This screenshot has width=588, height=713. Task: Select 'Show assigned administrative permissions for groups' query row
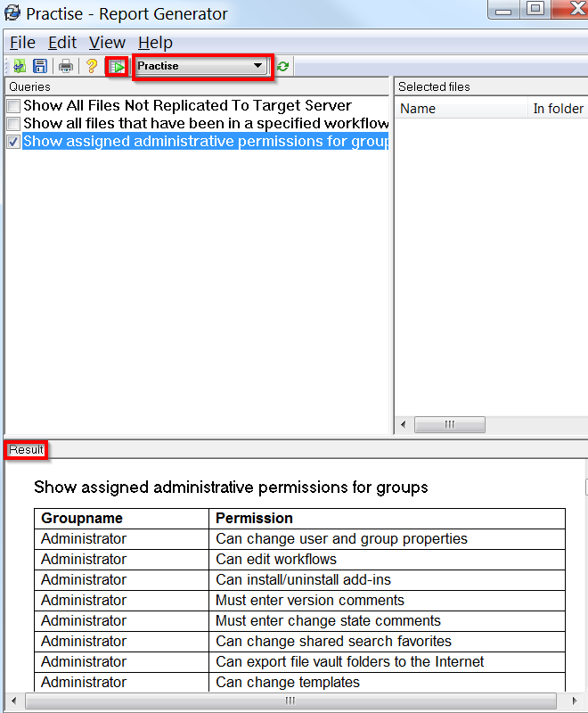(206, 141)
